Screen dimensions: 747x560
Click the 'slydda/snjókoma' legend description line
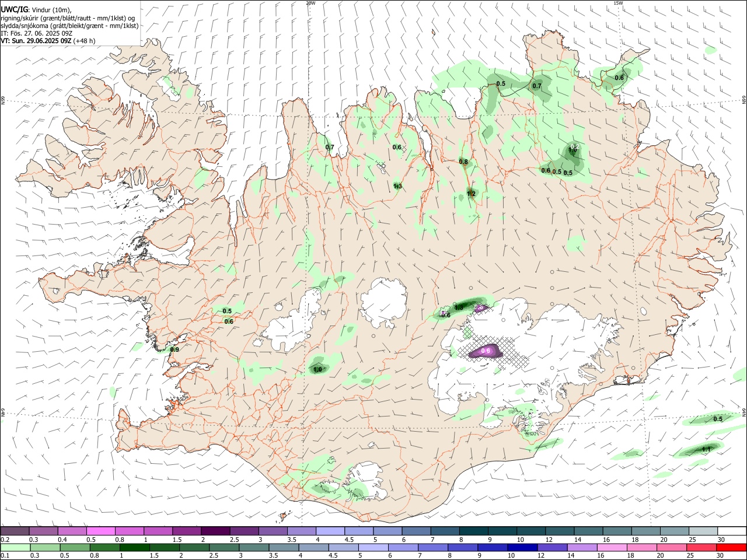pyautogui.click(x=69, y=26)
